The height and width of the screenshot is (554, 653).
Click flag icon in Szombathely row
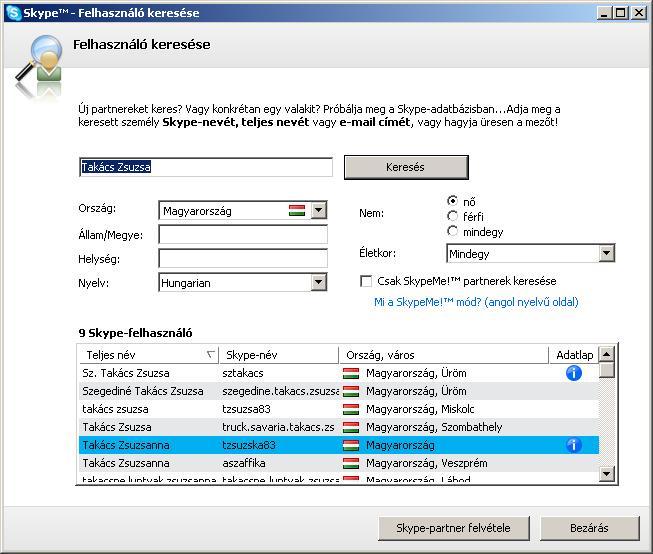351,427
